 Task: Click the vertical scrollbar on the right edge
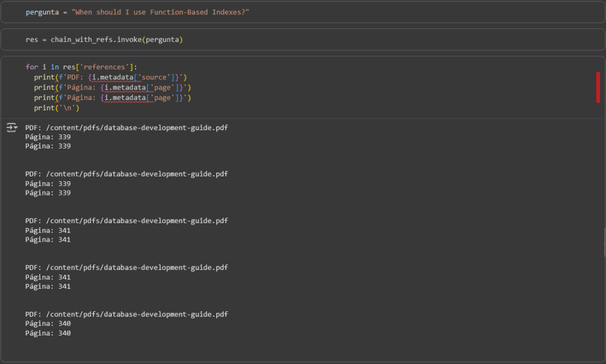pyautogui.click(x=604, y=243)
